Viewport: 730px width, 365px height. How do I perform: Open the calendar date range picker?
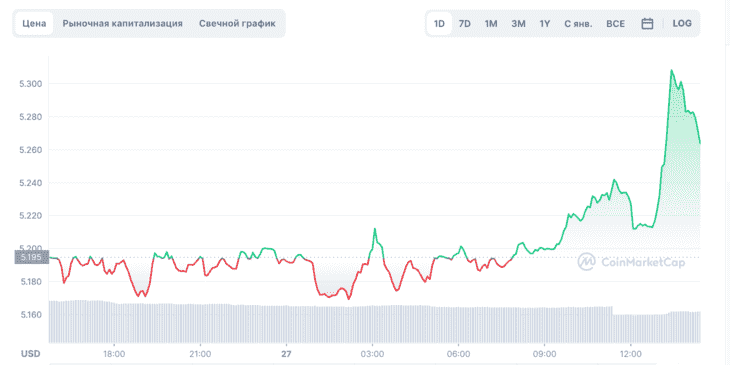pos(647,24)
